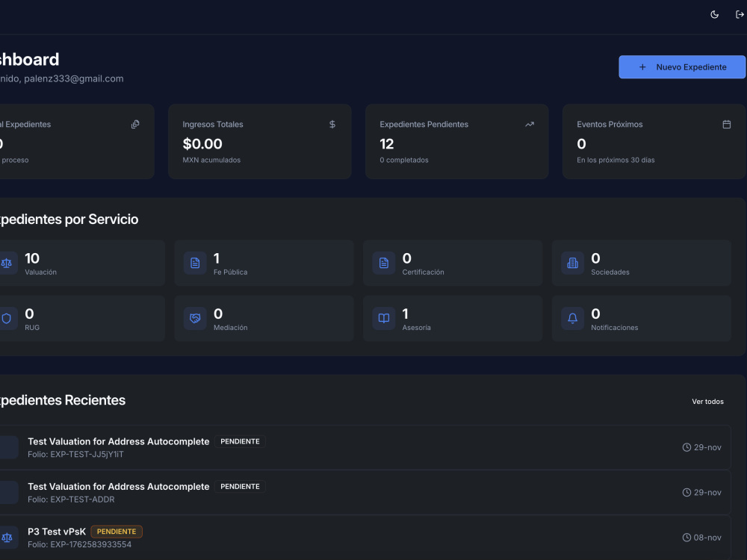Click the calendar icon on Eventos Próximos
This screenshot has height=560, width=747.
click(x=727, y=124)
